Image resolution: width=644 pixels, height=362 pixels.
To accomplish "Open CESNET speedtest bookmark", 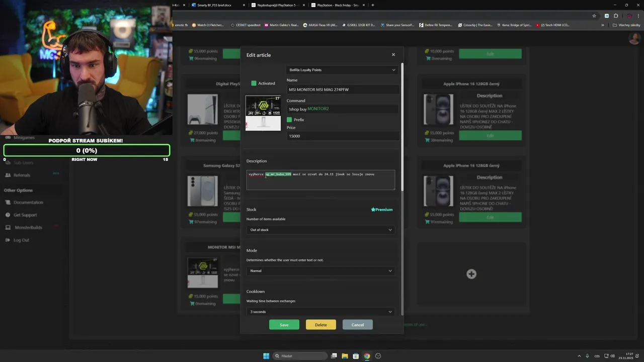I will tap(246, 25).
